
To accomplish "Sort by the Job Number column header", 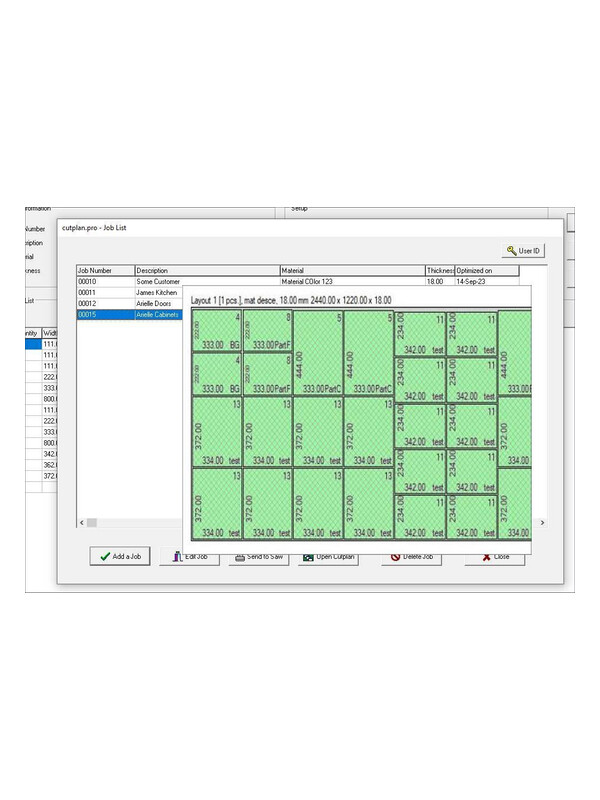I will [x=105, y=270].
